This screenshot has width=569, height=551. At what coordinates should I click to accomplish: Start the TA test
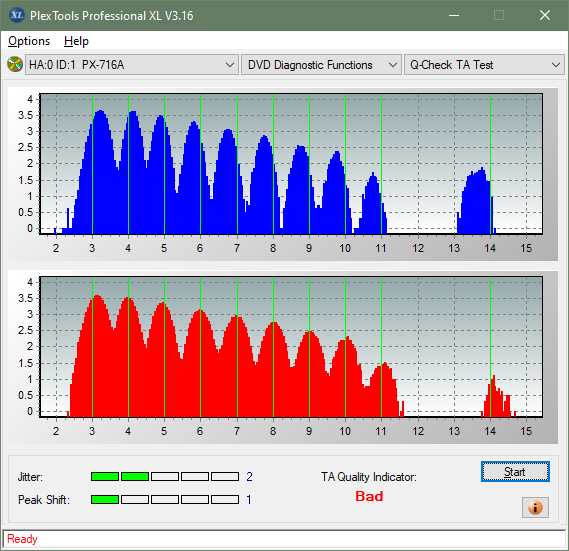click(515, 472)
